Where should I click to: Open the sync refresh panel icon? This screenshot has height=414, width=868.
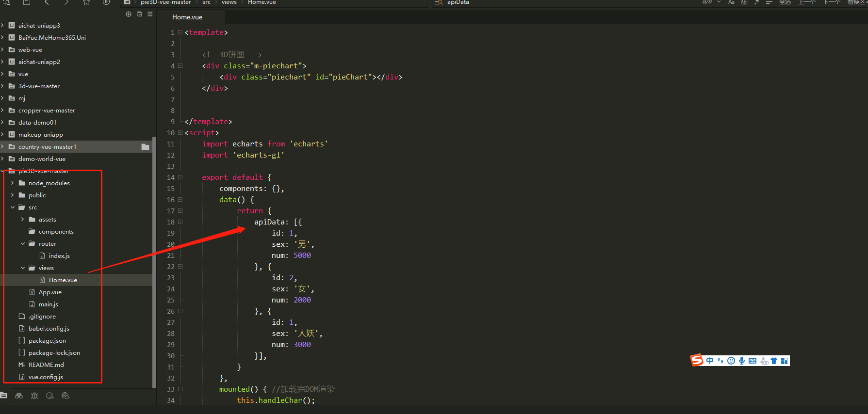coord(50,396)
